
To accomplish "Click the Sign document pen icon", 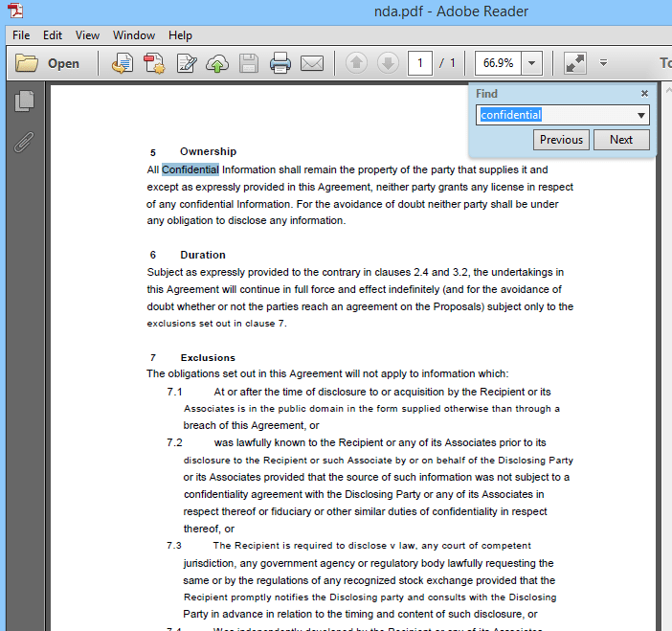I will 187,63.
